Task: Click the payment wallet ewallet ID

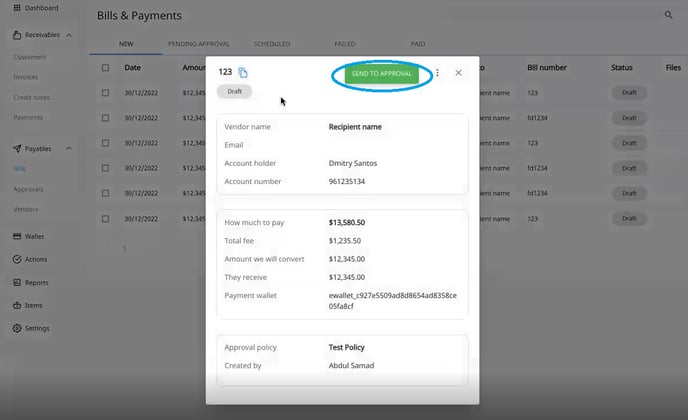Action: point(393,301)
